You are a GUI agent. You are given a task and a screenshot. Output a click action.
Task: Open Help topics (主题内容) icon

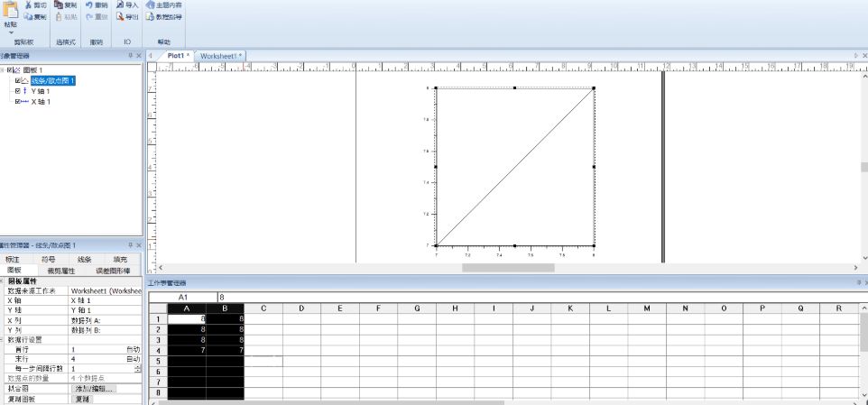click(x=150, y=5)
